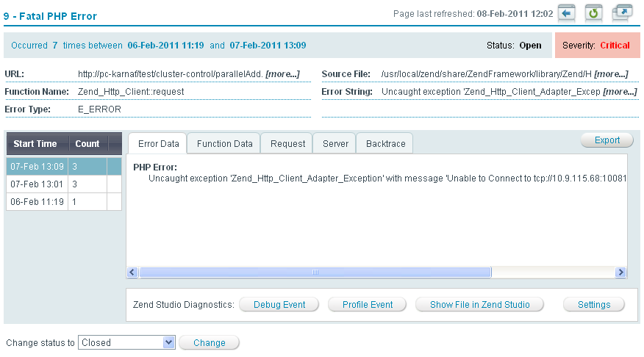Open Zend Studio Diagnostics Settings
644x357 pixels.
593,304
